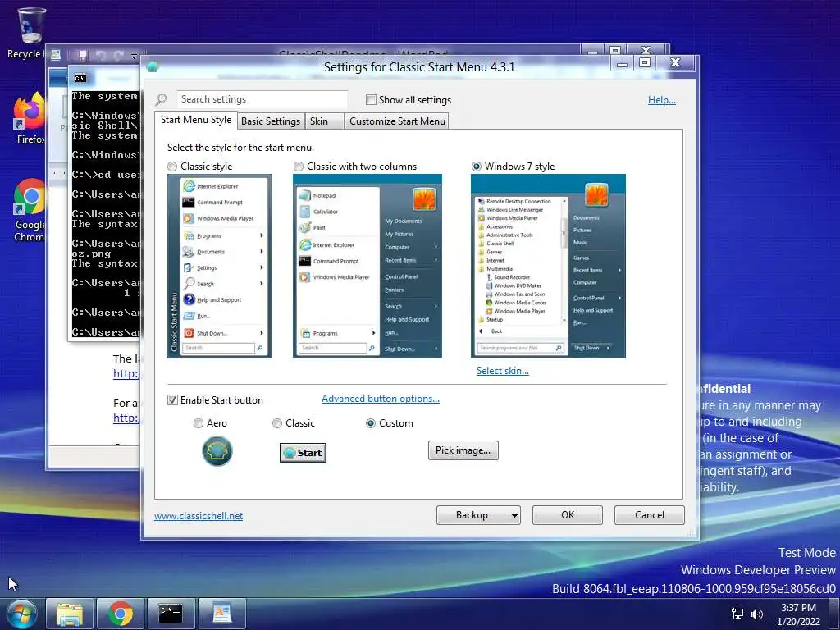Click the Windows Start orb on taskbar
The height and width of the screenshot is (630, 840).
pyautogui.click(x=21, y=614)
